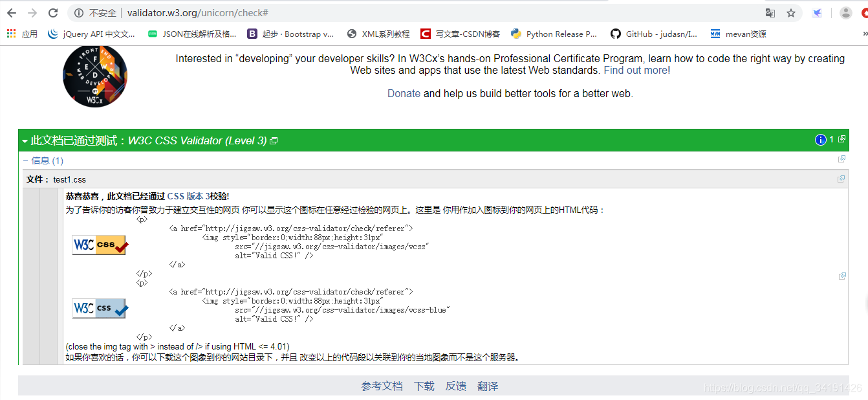Open XML tutorial series bookmark
The height and width of the screenshot is (400, 868).
point(378,34)
